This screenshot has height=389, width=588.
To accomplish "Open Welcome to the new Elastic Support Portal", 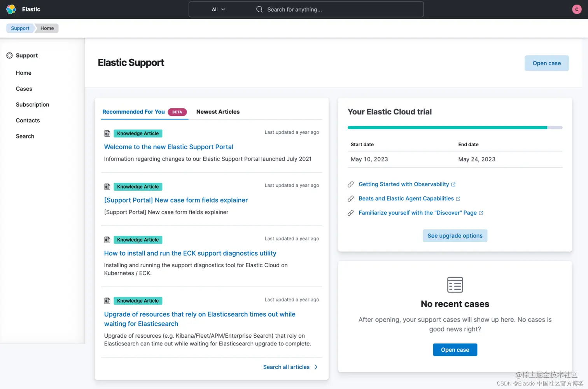I will point(168,147).
